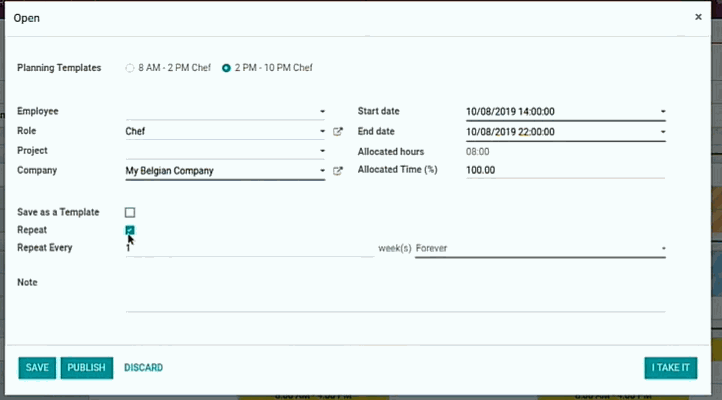
Task: Enable Save as a Template checkbox
Action: (x=130, y=212)
